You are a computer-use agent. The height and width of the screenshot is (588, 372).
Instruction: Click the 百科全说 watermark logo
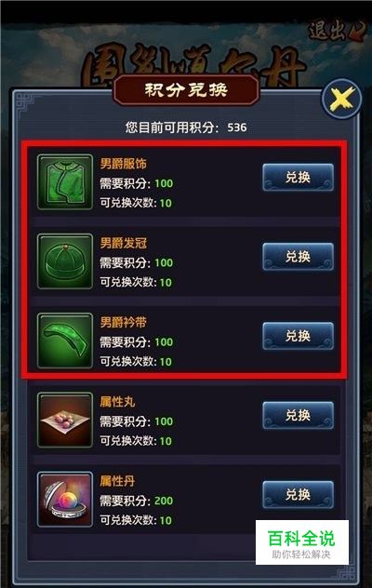302,542
